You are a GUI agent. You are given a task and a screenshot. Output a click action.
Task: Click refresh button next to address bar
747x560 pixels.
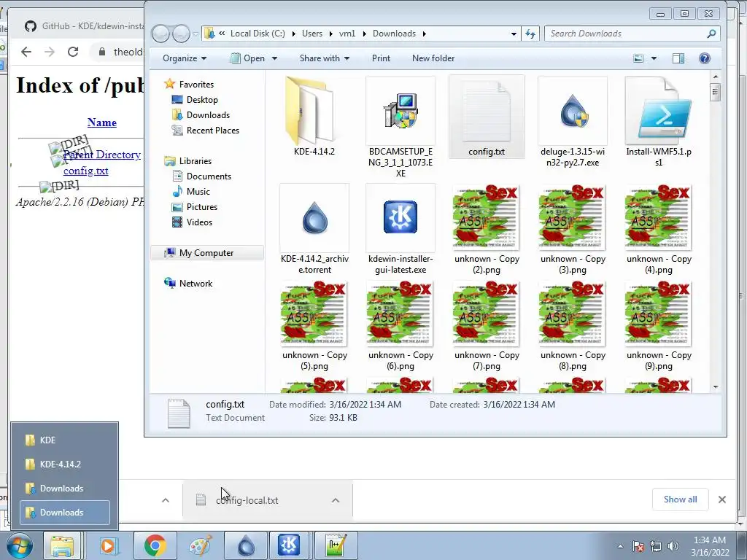(x=530, y=34)
